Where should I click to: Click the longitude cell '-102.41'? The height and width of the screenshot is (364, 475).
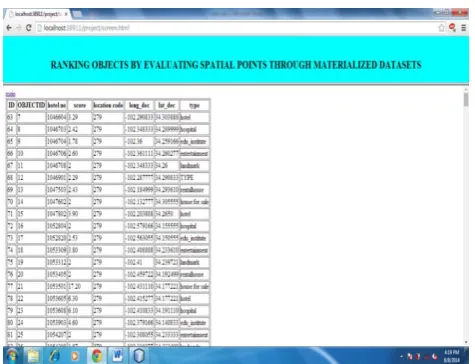tap(139, 262)
